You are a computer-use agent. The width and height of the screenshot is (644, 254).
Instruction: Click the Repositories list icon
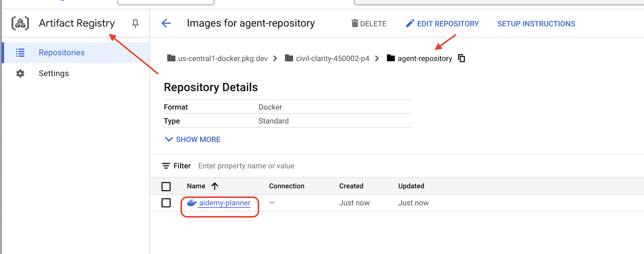(20, 52)
